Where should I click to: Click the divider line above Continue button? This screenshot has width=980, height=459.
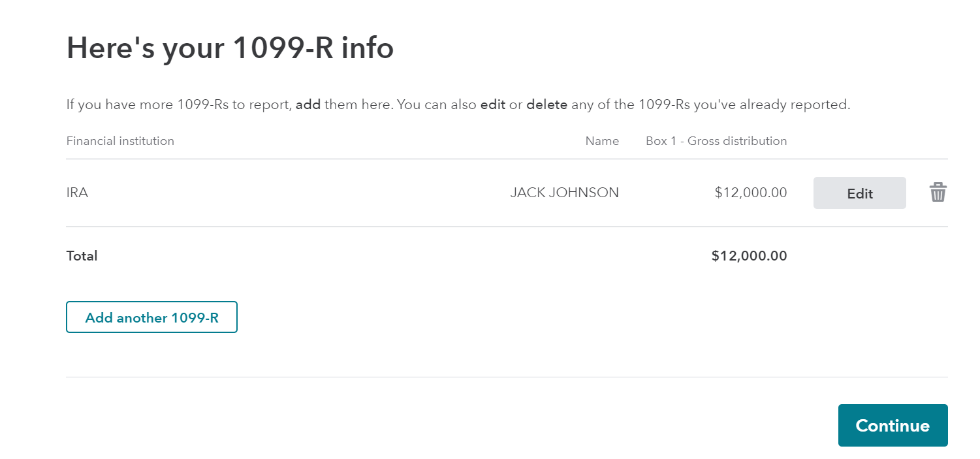(x=507, y=377)
